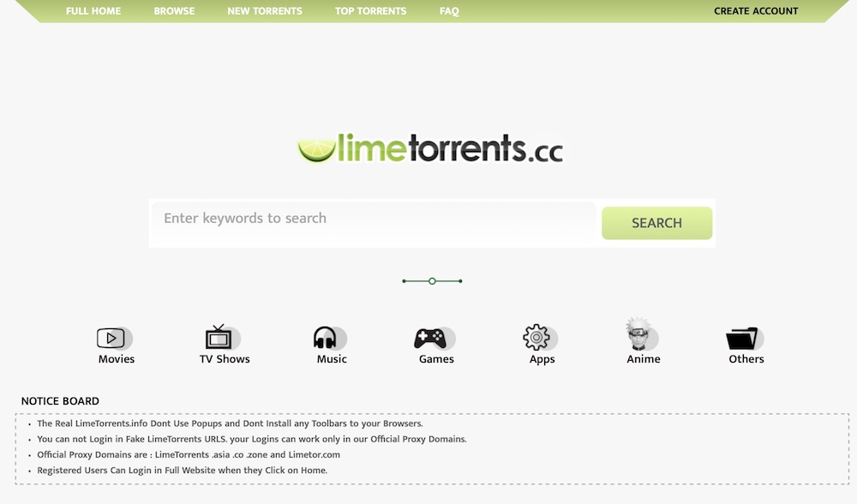Click the limetorrents.cc logo text

pos(450,148)
